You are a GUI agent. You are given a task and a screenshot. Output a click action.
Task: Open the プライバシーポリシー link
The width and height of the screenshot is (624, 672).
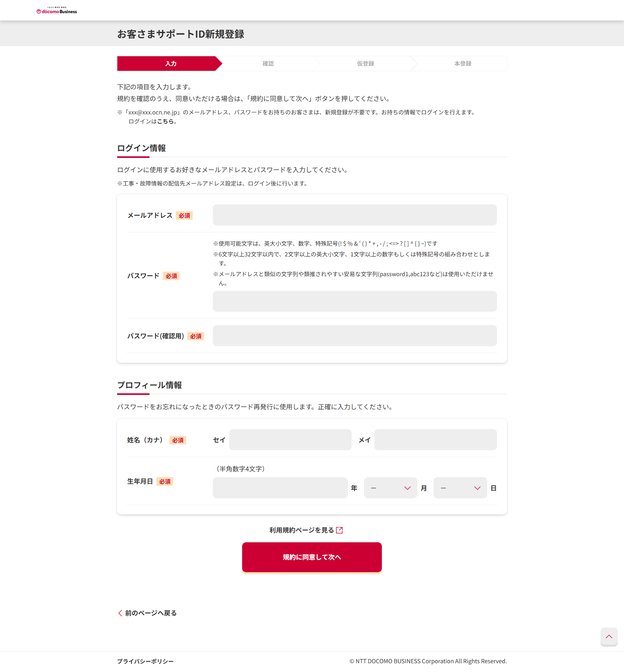145,661
